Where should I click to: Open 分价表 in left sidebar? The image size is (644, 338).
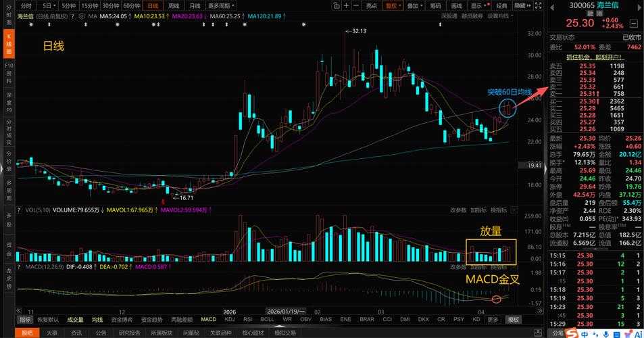pyautogui.click(x=9, y=162)
